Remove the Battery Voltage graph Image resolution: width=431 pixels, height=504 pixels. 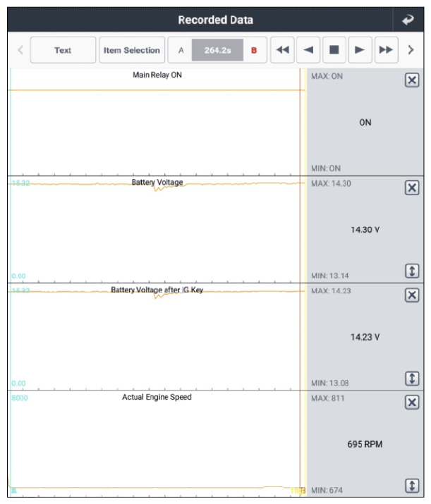click(412, 188)
